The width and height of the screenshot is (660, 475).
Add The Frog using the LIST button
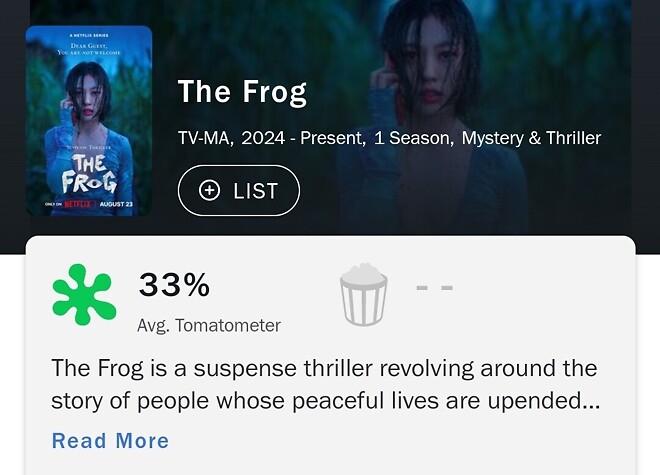pos(238,191)
